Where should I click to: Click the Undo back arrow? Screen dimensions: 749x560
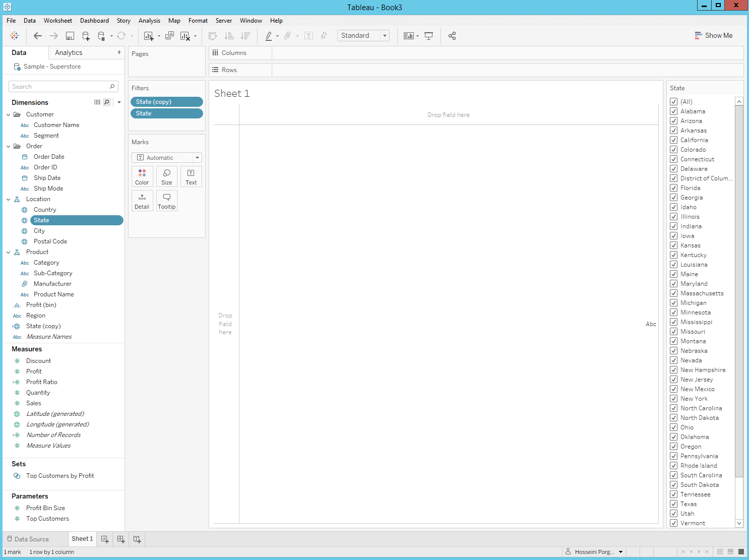(38, 36)
